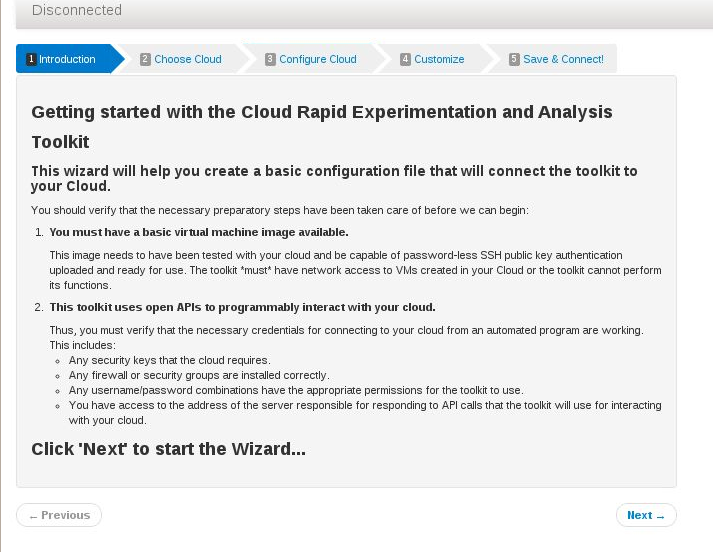The image size is (713, 552).
Task: Click the step 4 number badge
Action: point(405,59)
